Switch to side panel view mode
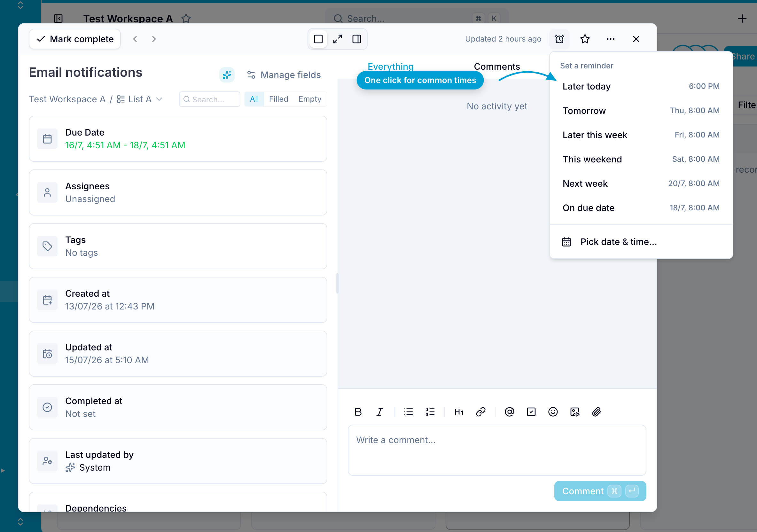The image size is (757, 532). pos(357,39)
